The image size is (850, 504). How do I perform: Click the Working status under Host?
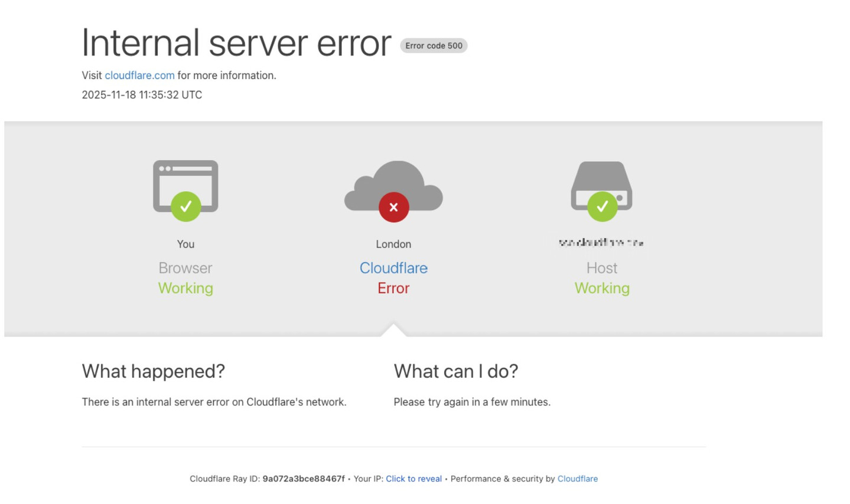click(602, 288)
